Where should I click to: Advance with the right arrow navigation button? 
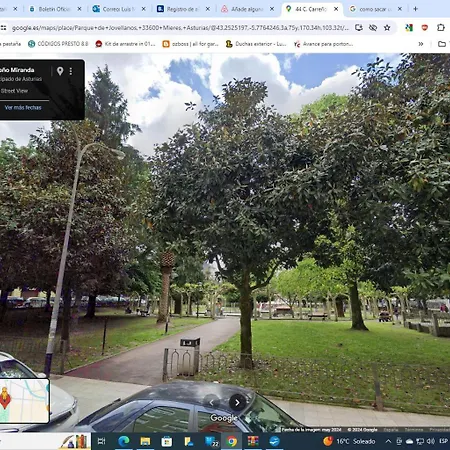click(x=237, y=403)
